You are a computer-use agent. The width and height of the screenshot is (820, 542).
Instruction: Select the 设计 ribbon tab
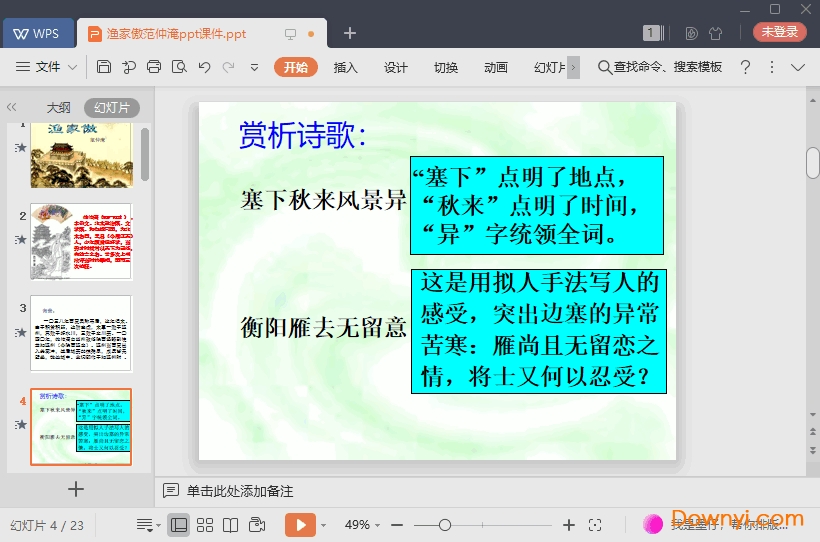(395, 67)
